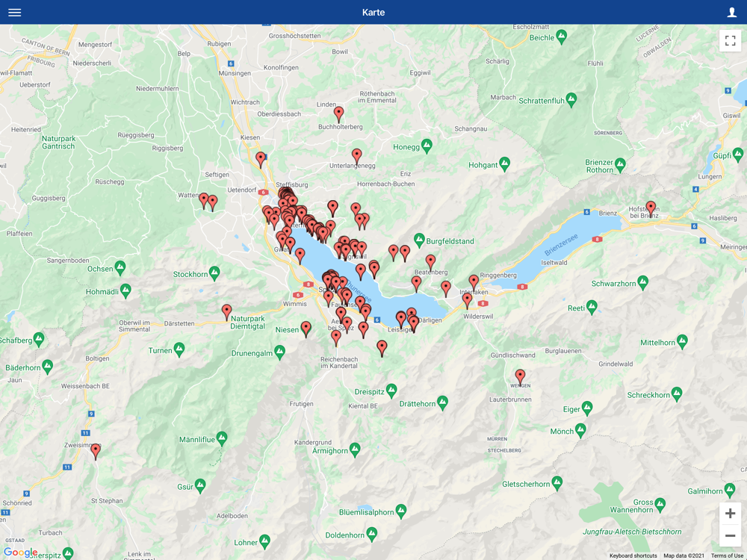Click the Bäderhorn peak icon

pyautogui.click(x=47, y=367)
